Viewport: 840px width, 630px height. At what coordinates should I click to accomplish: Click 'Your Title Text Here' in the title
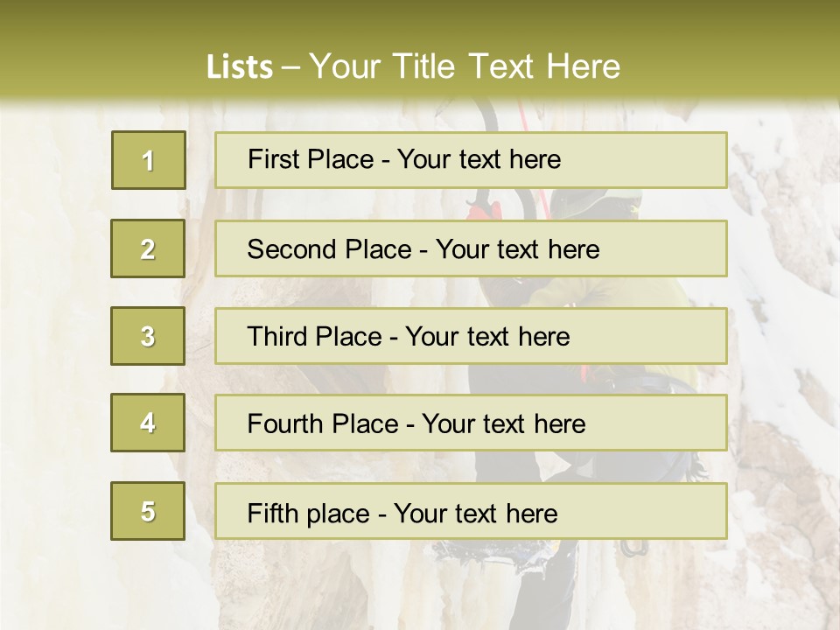pyautogui.click(x=465, y=66)
